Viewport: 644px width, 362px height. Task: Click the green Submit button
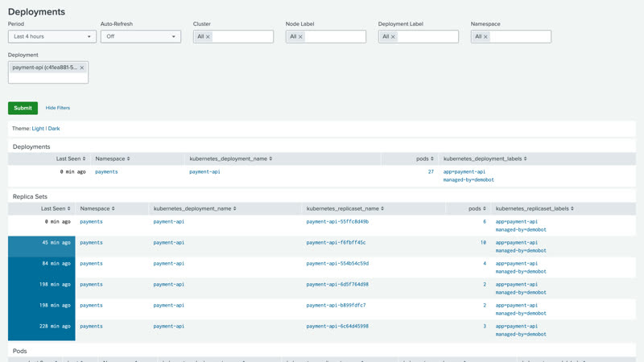(23, 108)
